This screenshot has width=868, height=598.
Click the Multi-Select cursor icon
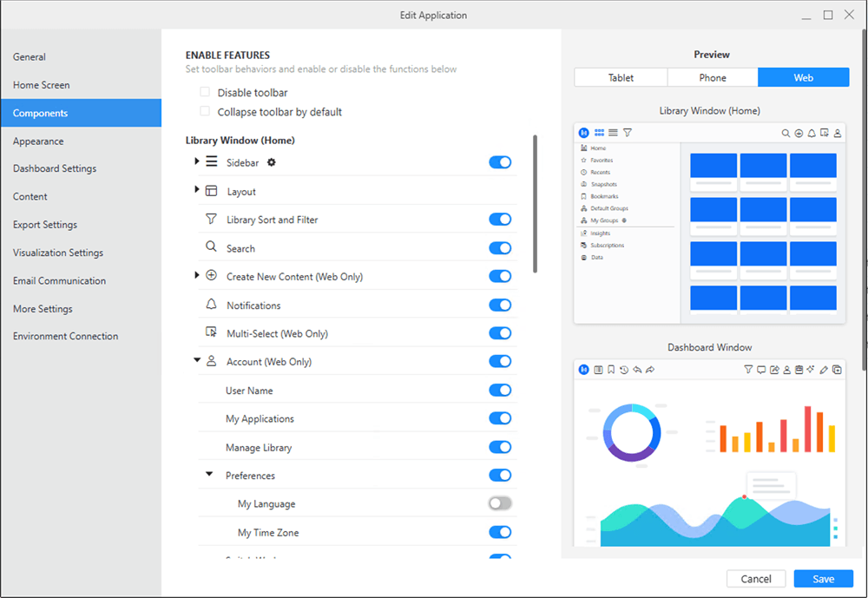[x=211, y=332]
